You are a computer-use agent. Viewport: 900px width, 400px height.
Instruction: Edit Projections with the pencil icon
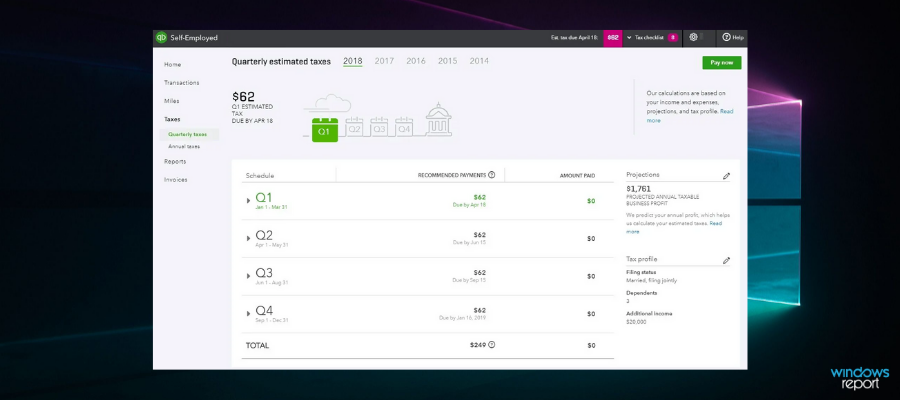(726, 176)
